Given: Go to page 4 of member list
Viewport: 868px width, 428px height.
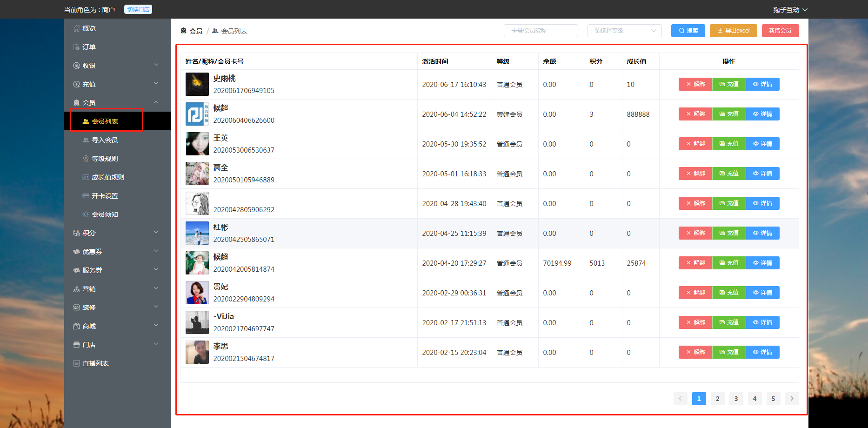Looking at the screenshot, I should 754,399.
